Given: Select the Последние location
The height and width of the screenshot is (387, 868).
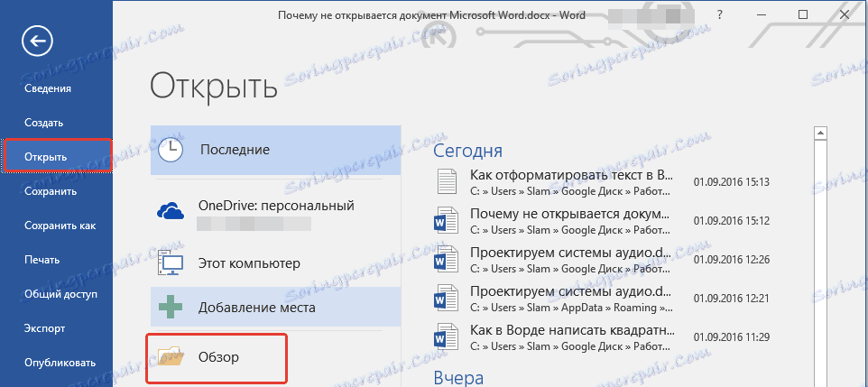Looking at the screenshot, I should tap(276, 150).
